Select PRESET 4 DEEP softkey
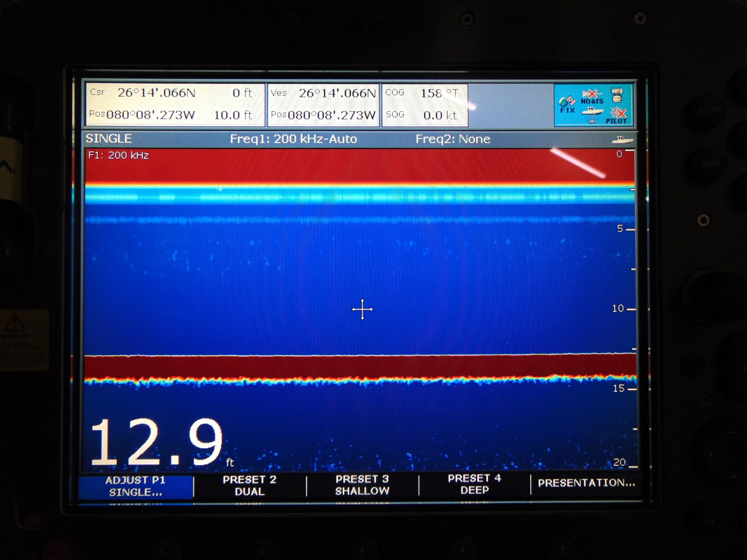Screen dimensions: 747x560 [x=474, y=484]
